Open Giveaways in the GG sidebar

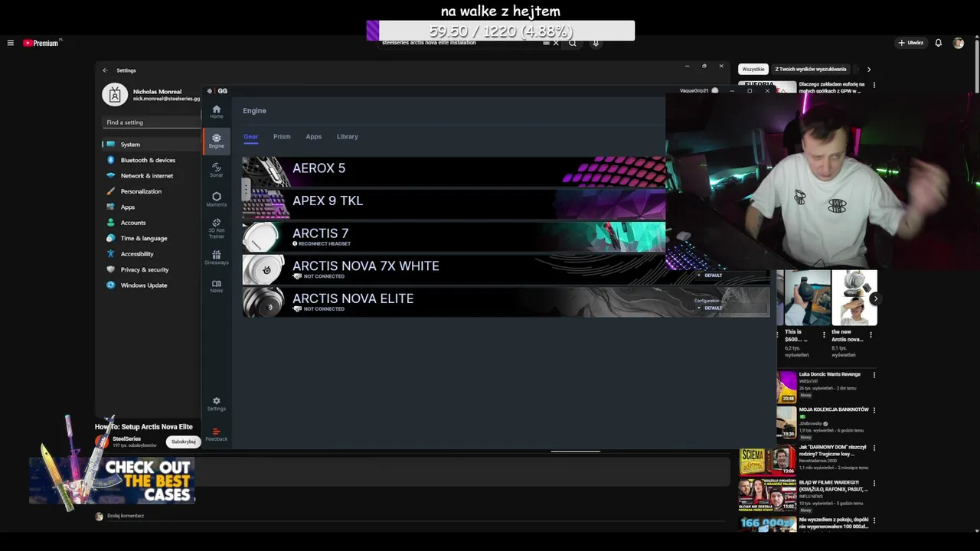click(217, 258)
